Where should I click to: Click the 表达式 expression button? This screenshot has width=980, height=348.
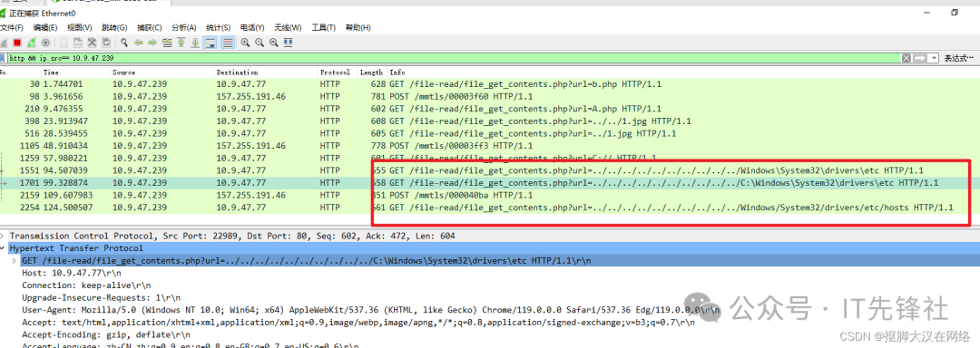[959, 58]
